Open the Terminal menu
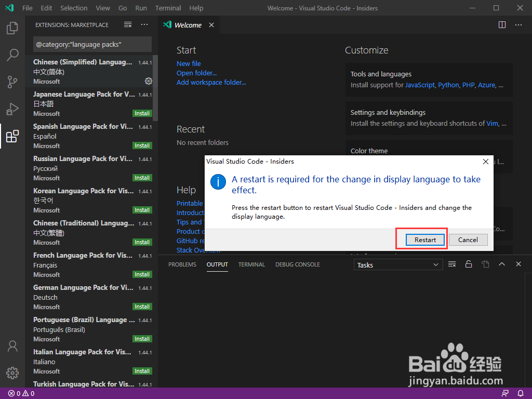This screenshot has width=532, height=399. point(168,8)
